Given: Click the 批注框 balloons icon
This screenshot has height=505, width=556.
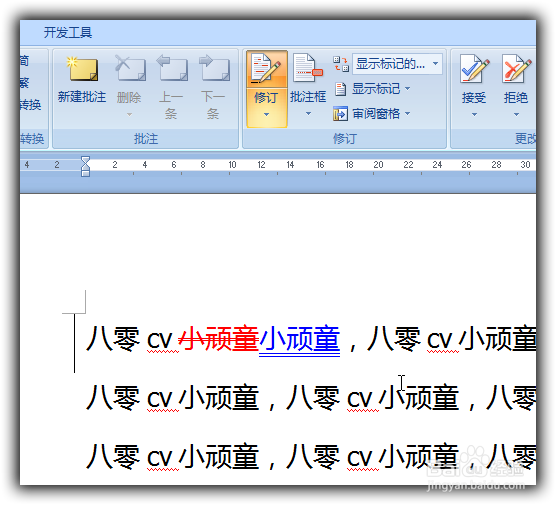Looking at the screenshot, I should tap(308, 68).
